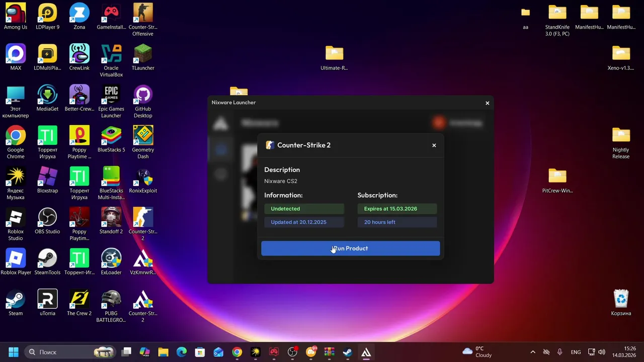Click the '20 hours left' label
The image size is (644, 362).
click(397, 222)
